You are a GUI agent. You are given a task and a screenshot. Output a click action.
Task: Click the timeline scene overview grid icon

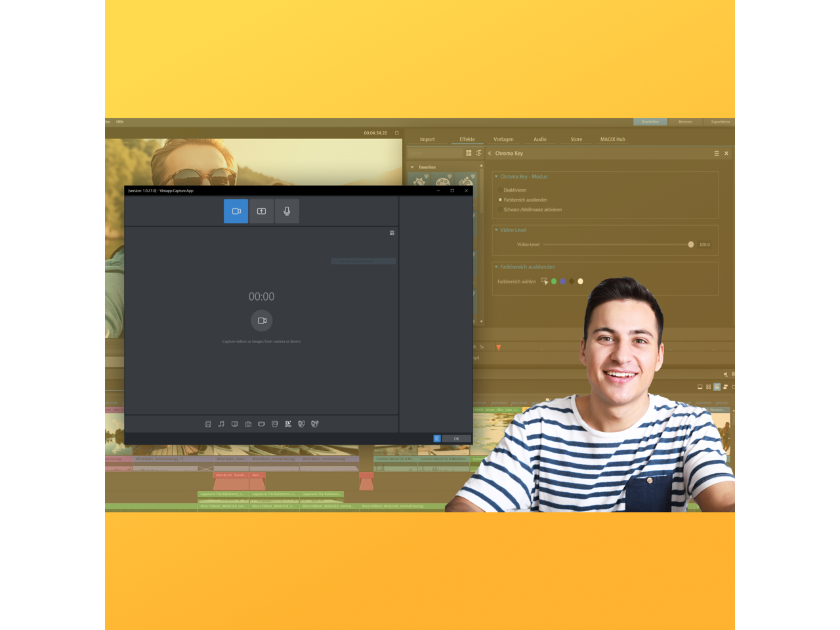pyautogui.click(x=709, y=387)
